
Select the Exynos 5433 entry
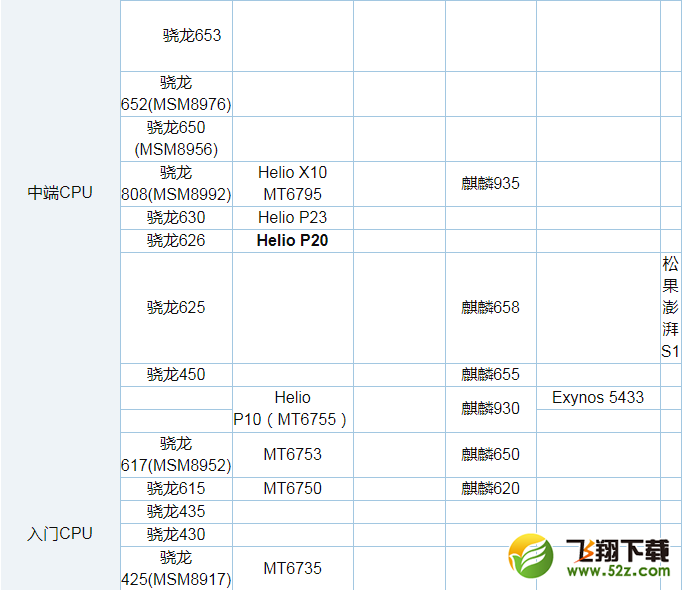pos(598,397)
